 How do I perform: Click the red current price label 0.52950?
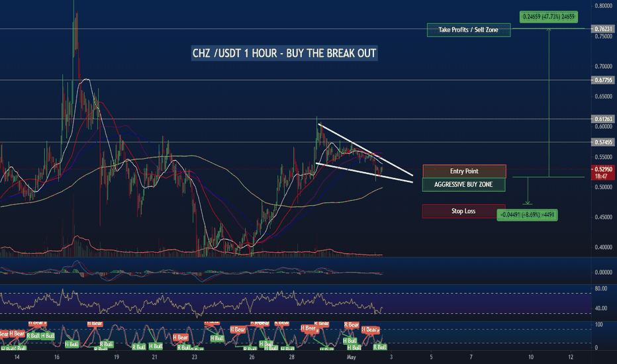pos(603,169)
